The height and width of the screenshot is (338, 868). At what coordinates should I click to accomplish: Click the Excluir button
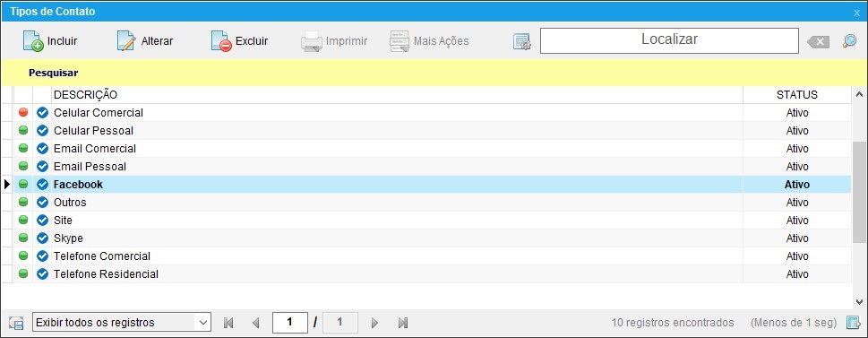(240, 41)
